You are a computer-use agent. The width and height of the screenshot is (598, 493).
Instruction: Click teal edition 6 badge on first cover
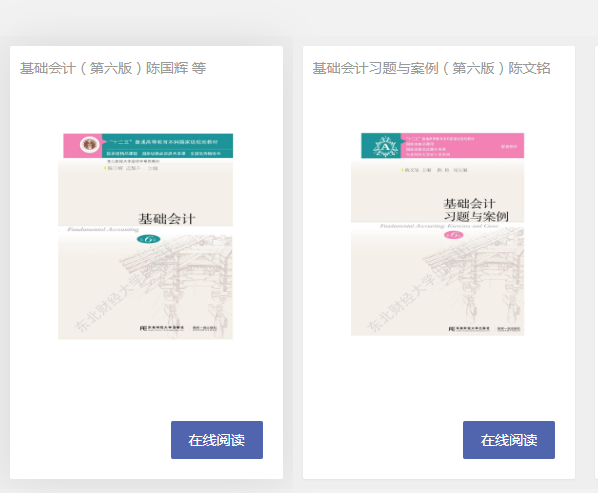coord(148,239)
